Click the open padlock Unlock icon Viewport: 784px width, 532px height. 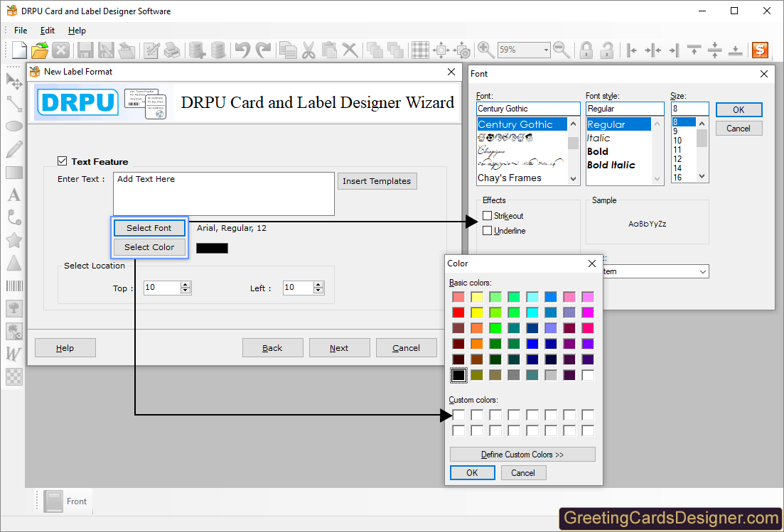click(606, 50)
